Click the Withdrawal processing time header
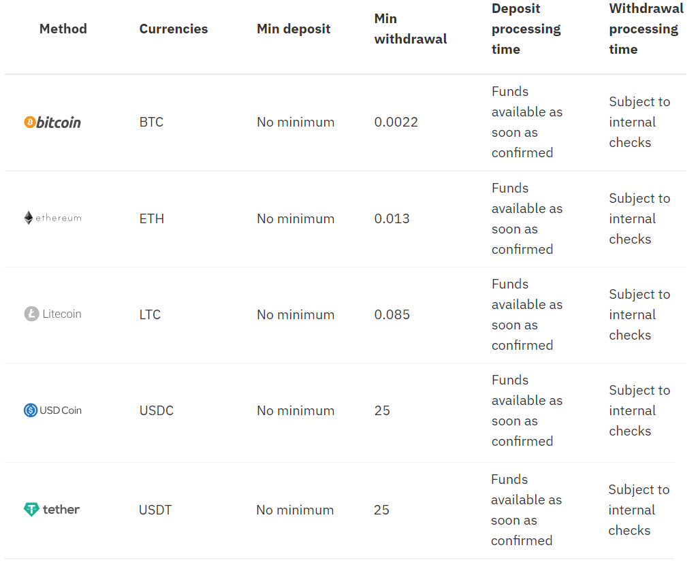 (x=646, y=29)
